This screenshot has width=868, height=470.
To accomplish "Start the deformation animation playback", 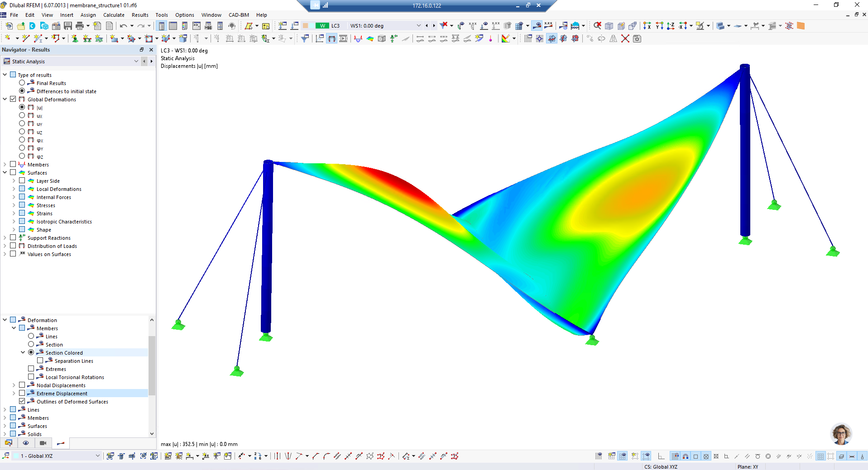I will pyautogui.click(x=344, y=39).
